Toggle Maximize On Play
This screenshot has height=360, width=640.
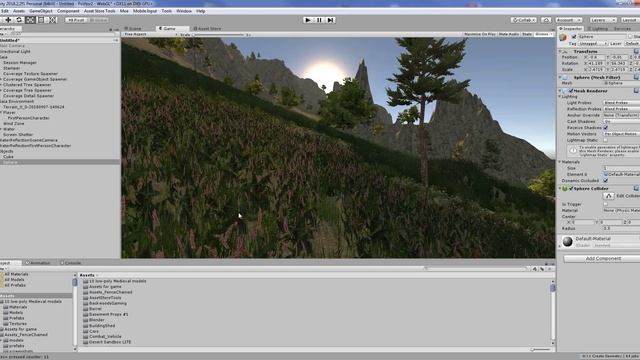point(480,34)
